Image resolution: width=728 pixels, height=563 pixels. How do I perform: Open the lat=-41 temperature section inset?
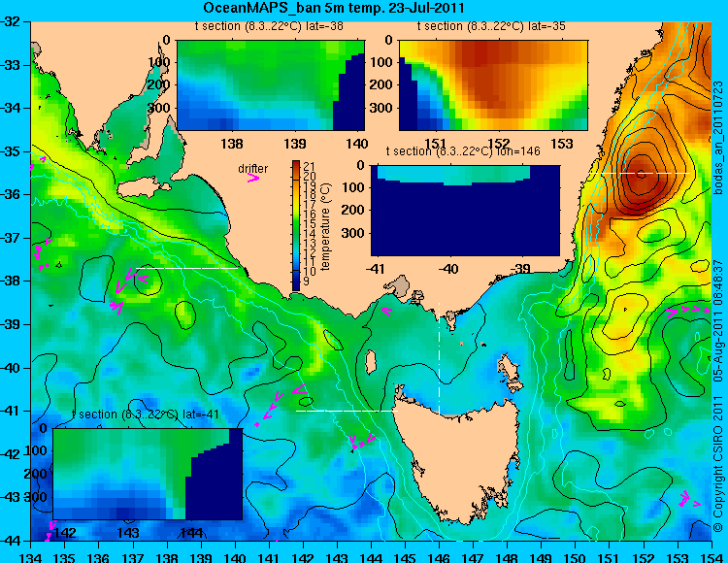point(148,474)
